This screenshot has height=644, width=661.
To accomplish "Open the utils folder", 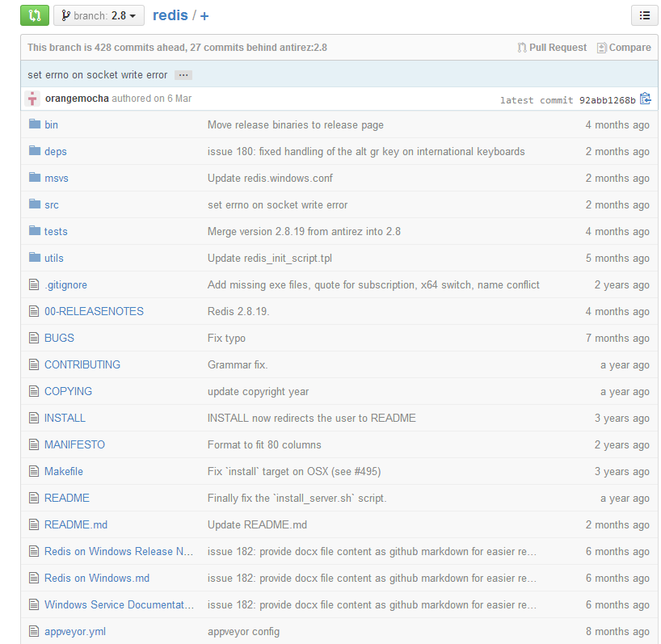I will [x=54, y=258].
